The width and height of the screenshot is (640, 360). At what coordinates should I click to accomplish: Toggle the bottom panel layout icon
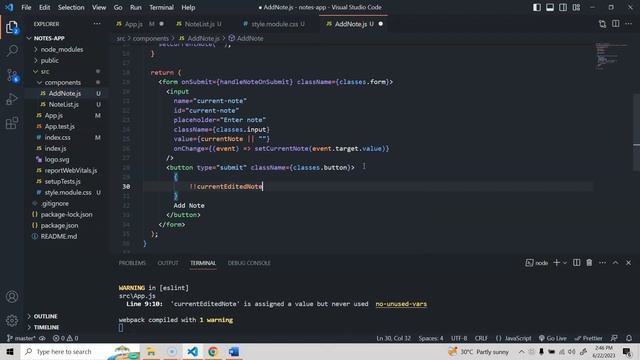[x=550, y=7]
